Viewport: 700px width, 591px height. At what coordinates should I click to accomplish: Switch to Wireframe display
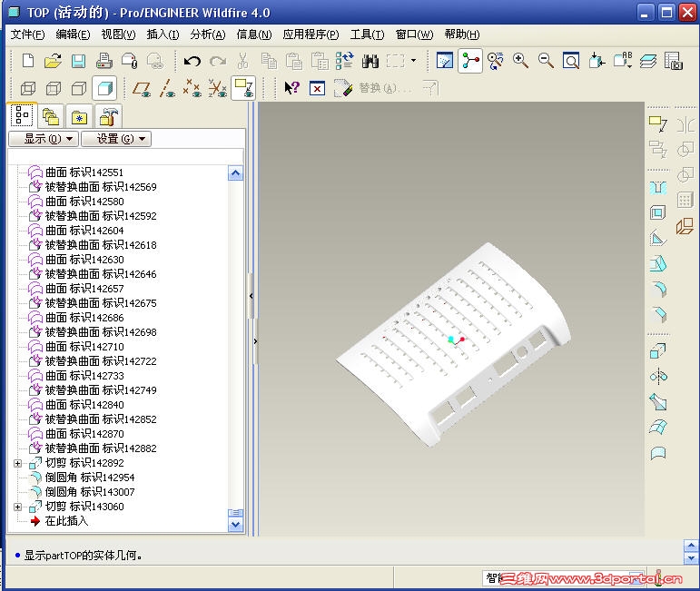click(28, 88)
